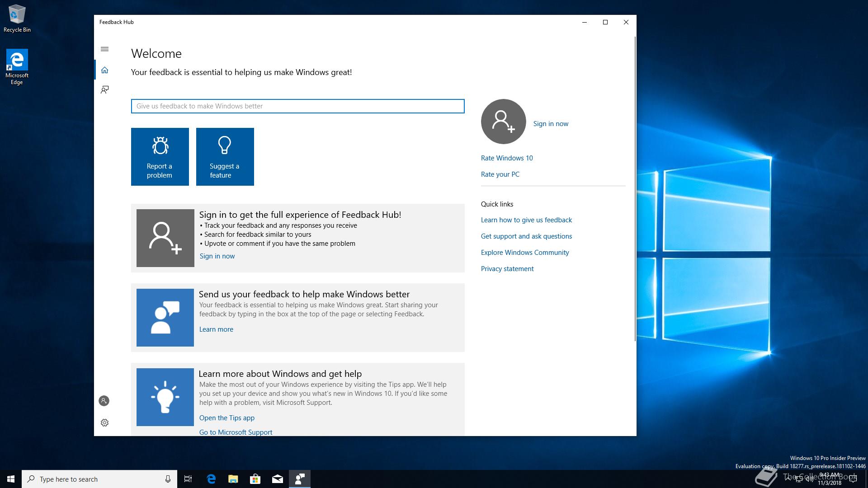Click the Cortana microphone icon
This screenshot has height=488, width=868.
point(168,479)
